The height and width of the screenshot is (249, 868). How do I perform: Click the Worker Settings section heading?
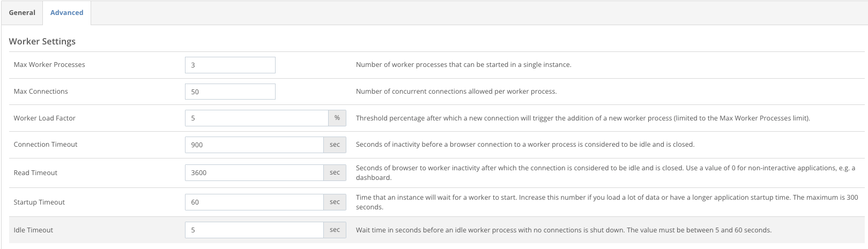(42, 41)
